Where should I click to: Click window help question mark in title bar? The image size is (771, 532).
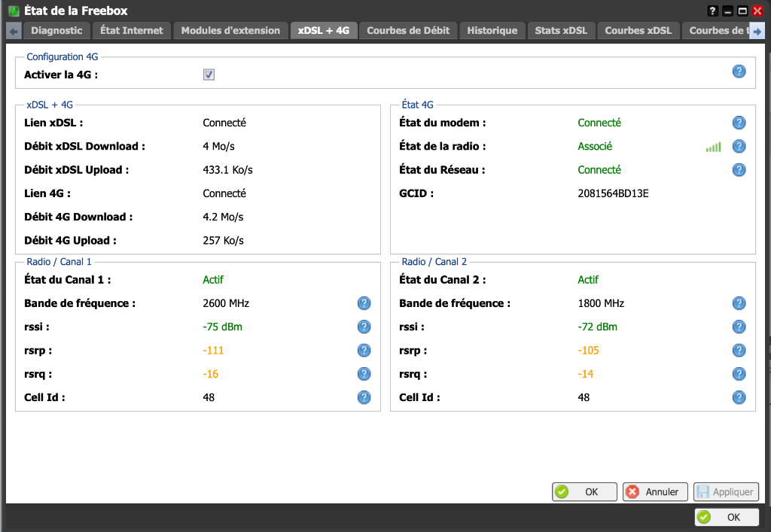(x=713, y=11)
